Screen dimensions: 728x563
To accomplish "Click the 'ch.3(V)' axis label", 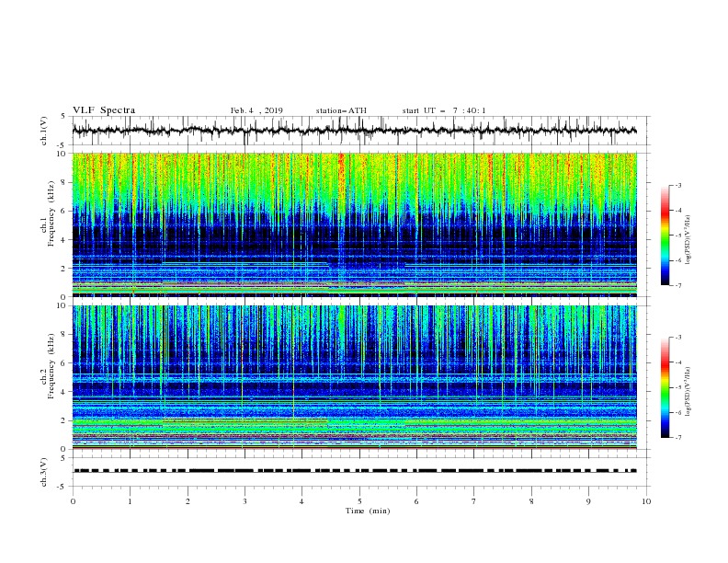I will pyautogui.click(x=44, y=472).
